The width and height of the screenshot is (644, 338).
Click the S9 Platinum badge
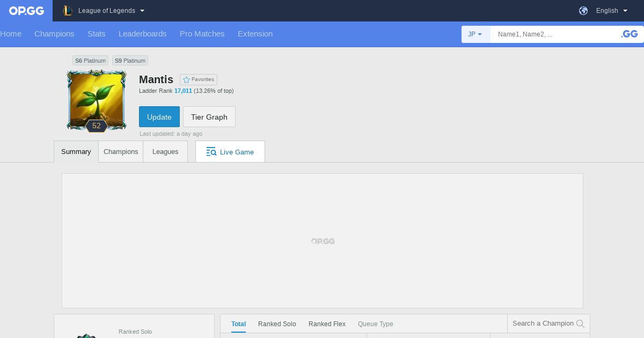click(130, 61)
